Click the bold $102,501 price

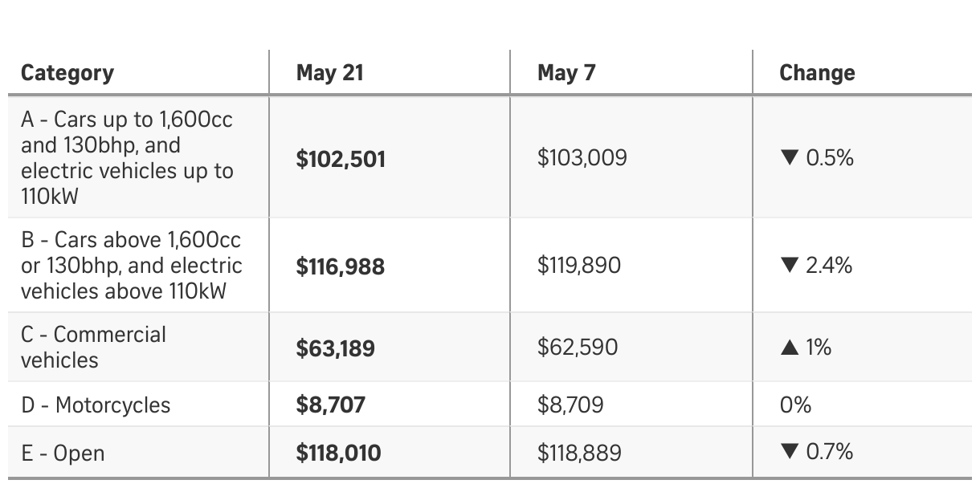(x=341, y=159)
